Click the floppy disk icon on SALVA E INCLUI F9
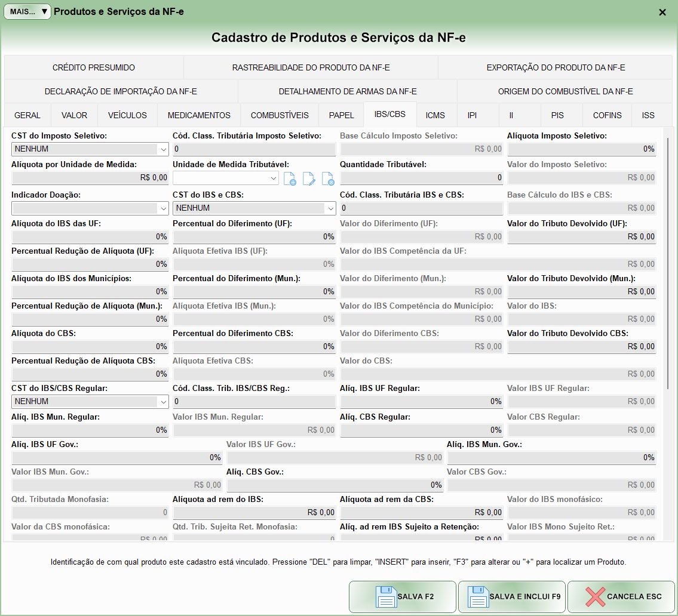 coord(479,596)
